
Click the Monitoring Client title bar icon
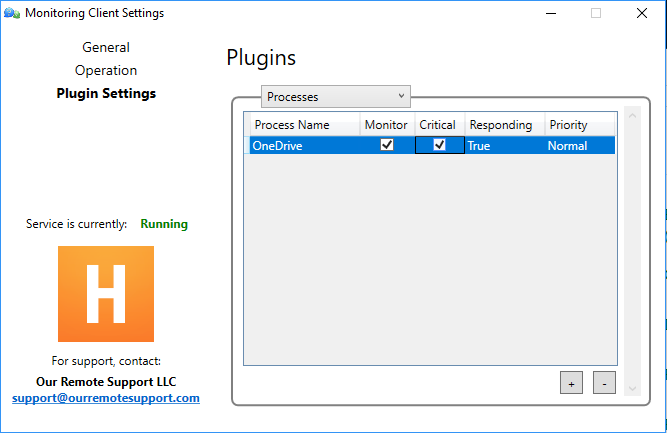click(x=12, y=13)
